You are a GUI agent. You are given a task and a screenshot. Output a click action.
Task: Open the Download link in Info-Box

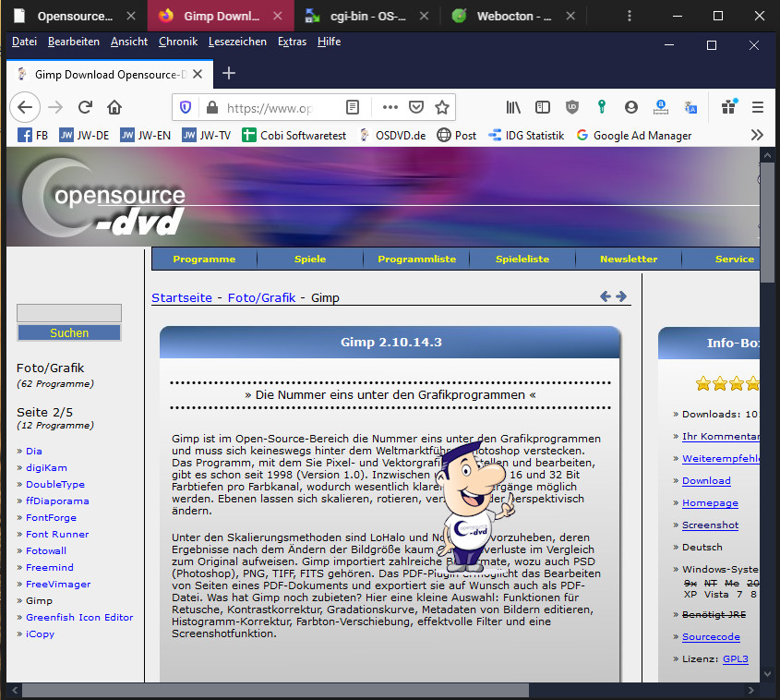[x=706, y=481]
